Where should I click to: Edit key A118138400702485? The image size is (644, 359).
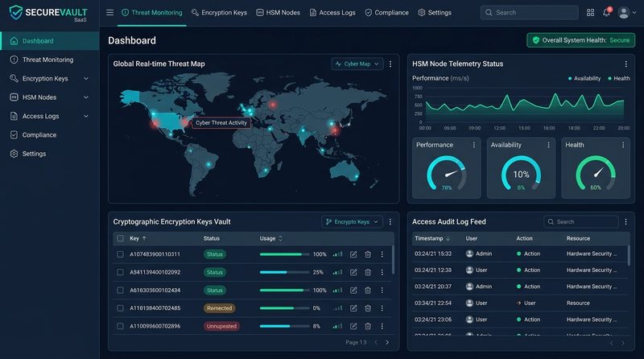click(x=353, y=308)
